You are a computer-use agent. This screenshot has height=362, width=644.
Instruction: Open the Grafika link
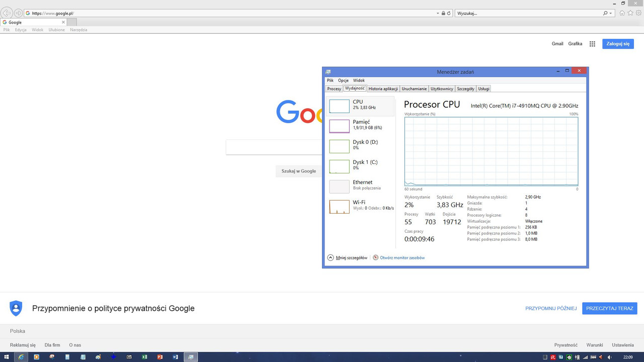pos(575,44)
